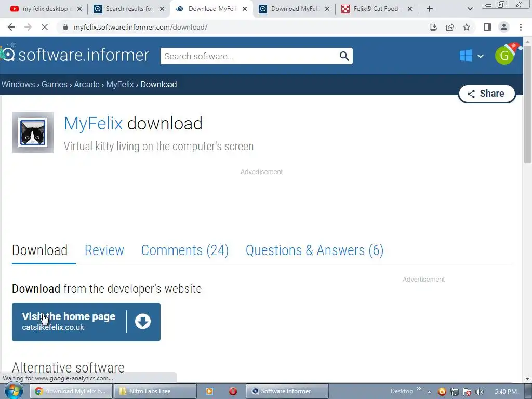The image size is (532, 399).
Task: Open the Games breadcrumb link
Action: point(54,84)
